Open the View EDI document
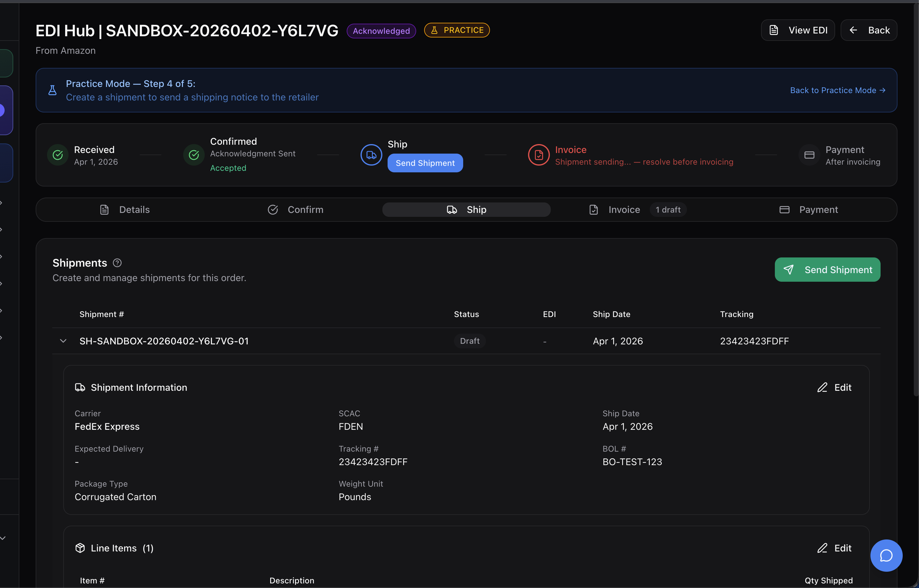This screenshot has width=919, height=588. click(x=798, y=30)
